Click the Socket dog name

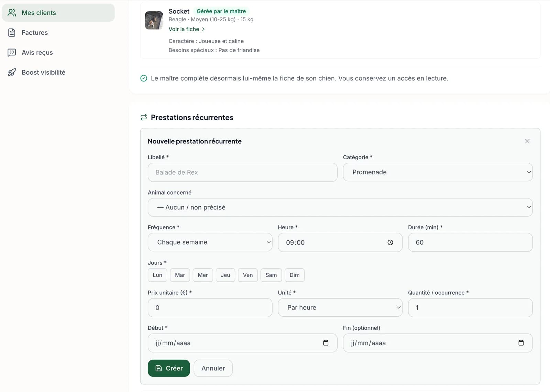click(179, 11)
